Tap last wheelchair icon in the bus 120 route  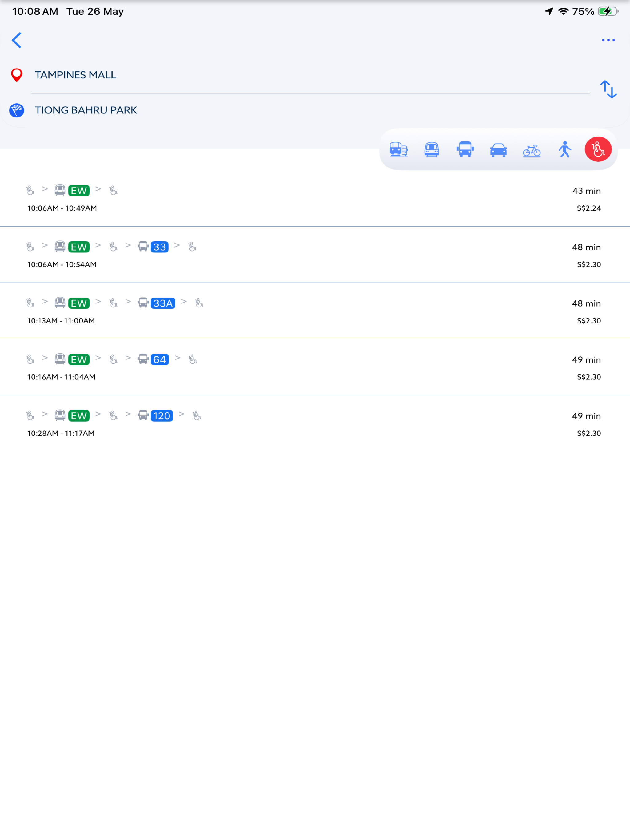197,415
